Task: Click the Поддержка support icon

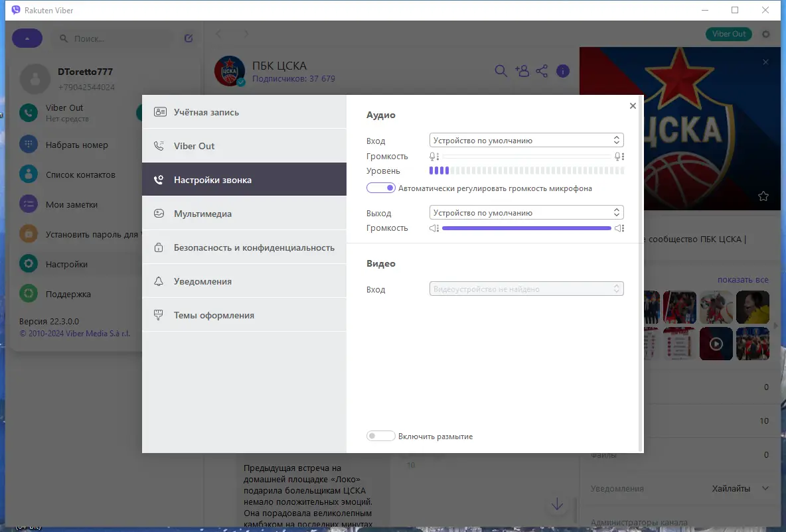Action: (x=27, y=293)
